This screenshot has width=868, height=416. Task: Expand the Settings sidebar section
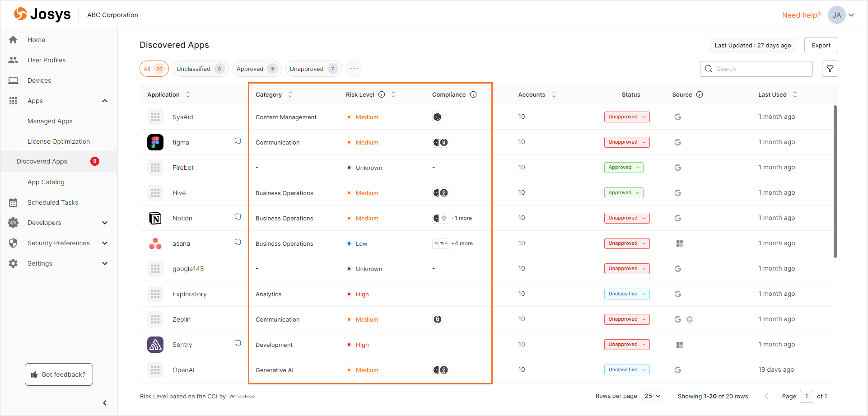[x=105, y=263]
